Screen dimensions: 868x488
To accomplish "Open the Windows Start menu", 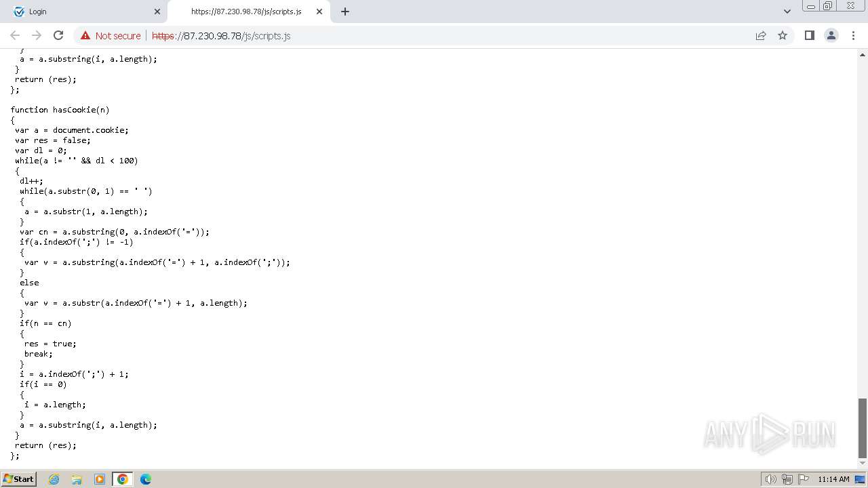I will [19, 479].
